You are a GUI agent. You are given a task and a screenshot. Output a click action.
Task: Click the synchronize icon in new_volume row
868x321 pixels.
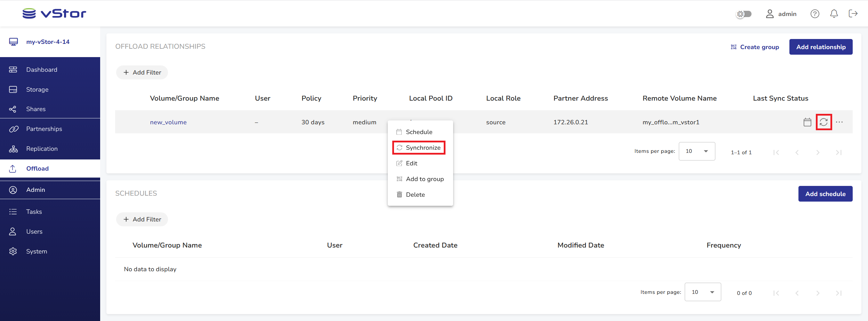pos(823,122)
